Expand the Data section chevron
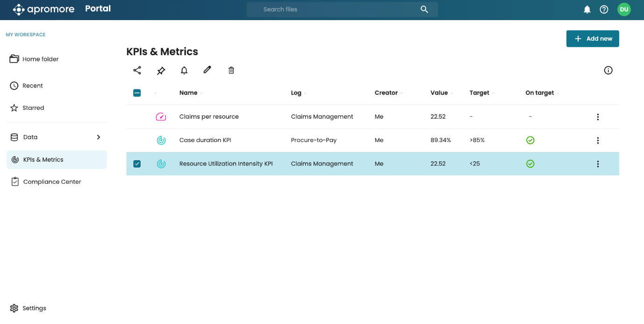 point(99,137)
